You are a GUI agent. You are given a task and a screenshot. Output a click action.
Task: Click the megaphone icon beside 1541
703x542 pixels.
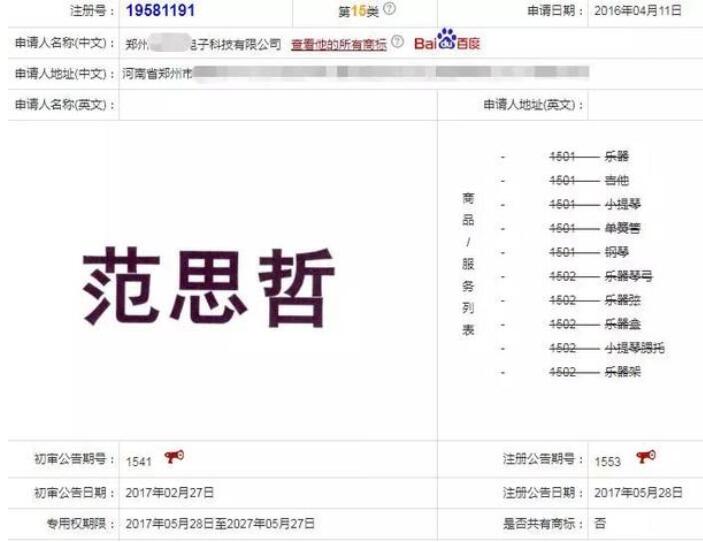174,456
